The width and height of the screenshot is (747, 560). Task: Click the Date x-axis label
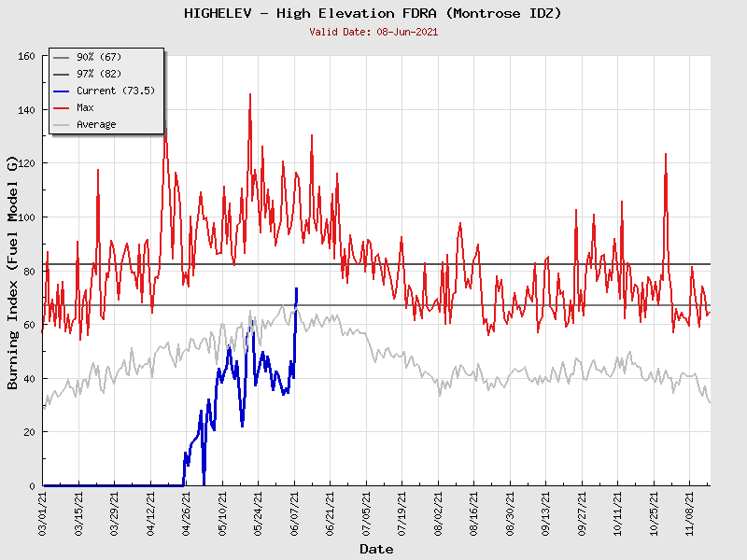coord(376,549)
